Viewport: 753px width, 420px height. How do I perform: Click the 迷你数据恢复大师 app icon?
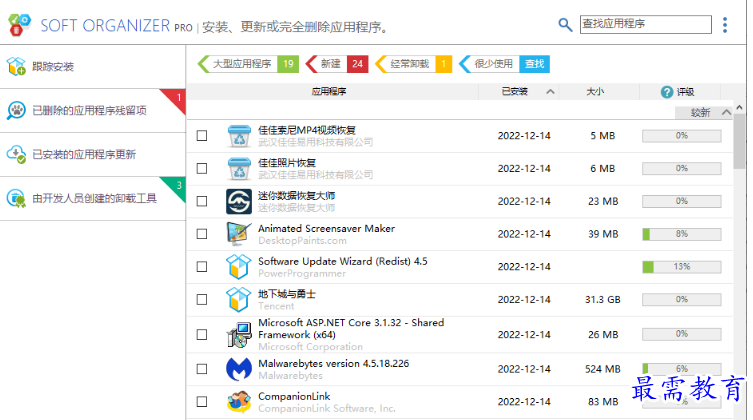239,201
